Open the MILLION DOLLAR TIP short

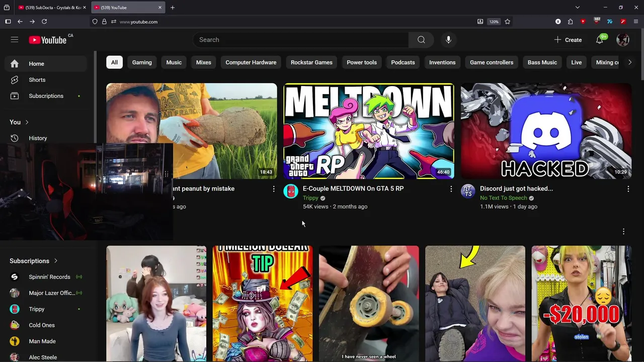pyautogui.click(x=263, y=304)
